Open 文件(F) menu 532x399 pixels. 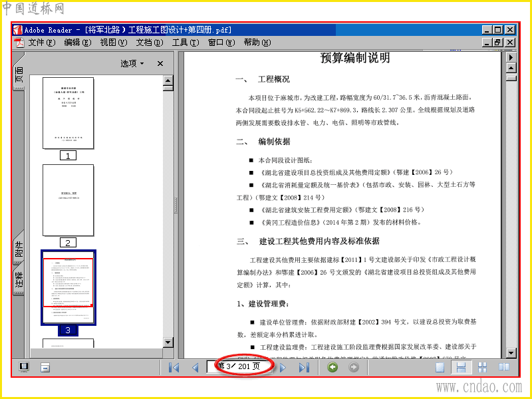tap(41, 43)
